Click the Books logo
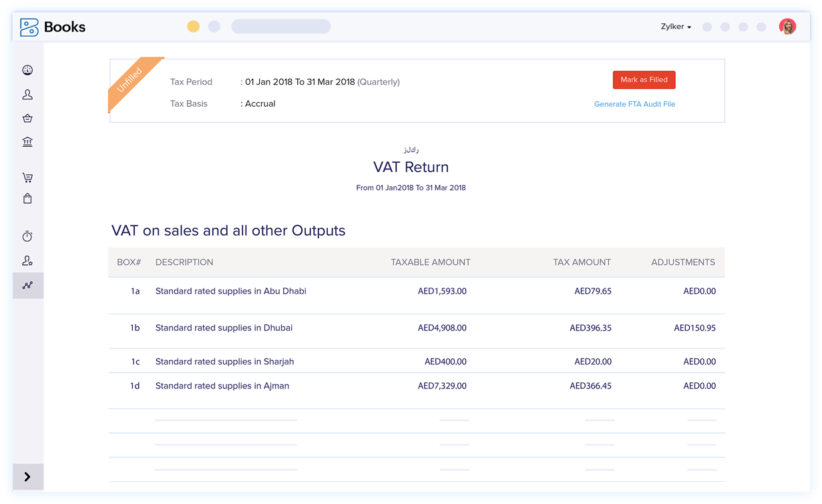This screenshot has width=822, height=504. [x=52, y=27]
